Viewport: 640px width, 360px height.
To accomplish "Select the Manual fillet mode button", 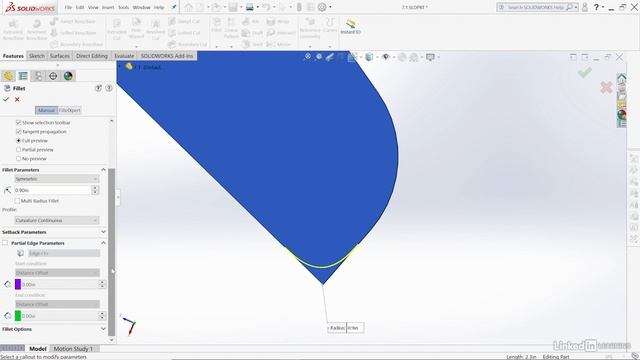I will 46,110.
